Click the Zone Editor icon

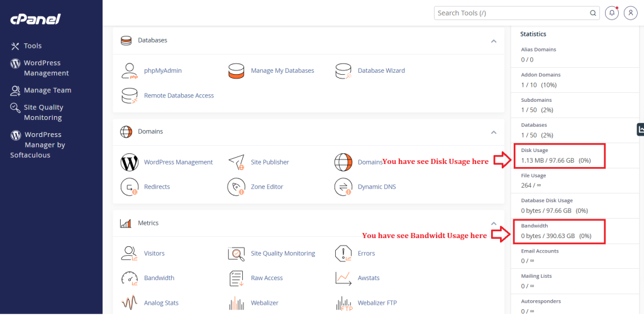pyautogui.click(x=236, y=187)
